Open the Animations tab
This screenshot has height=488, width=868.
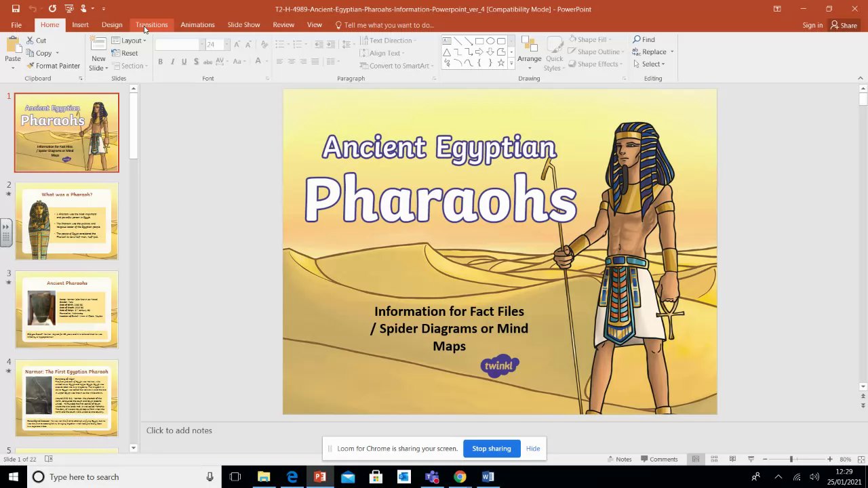(x=197, y=25)
